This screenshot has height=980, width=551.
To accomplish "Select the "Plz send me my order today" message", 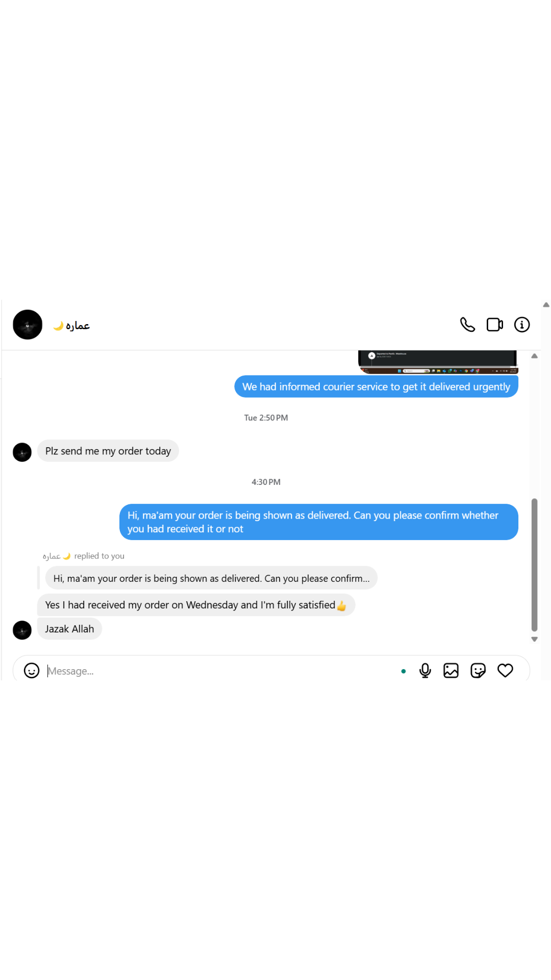I will pos(108,451).
